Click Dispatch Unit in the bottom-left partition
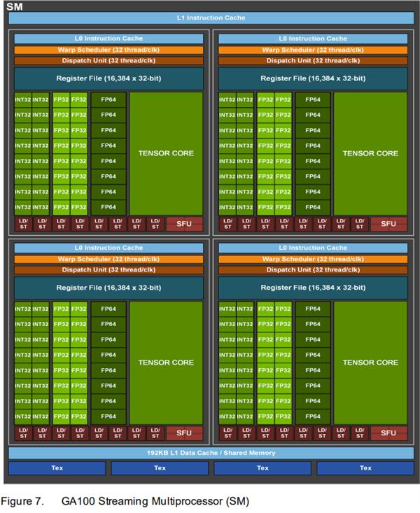Image resolution: width=420 pixels, height=513 pixels. pyautogui.click(x=108, y=270)
